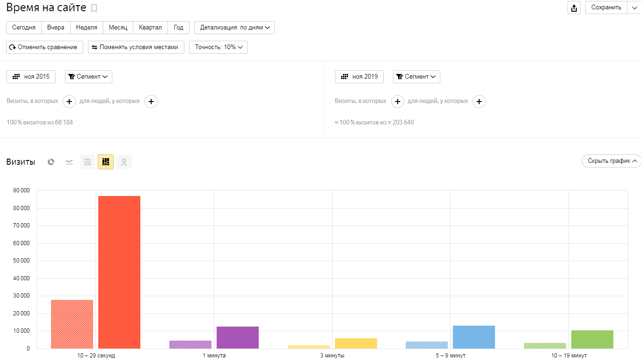Click Поменять условия местами button
Image resolution: width=641 pixels, height=364 pixels.
click(136, 47)
